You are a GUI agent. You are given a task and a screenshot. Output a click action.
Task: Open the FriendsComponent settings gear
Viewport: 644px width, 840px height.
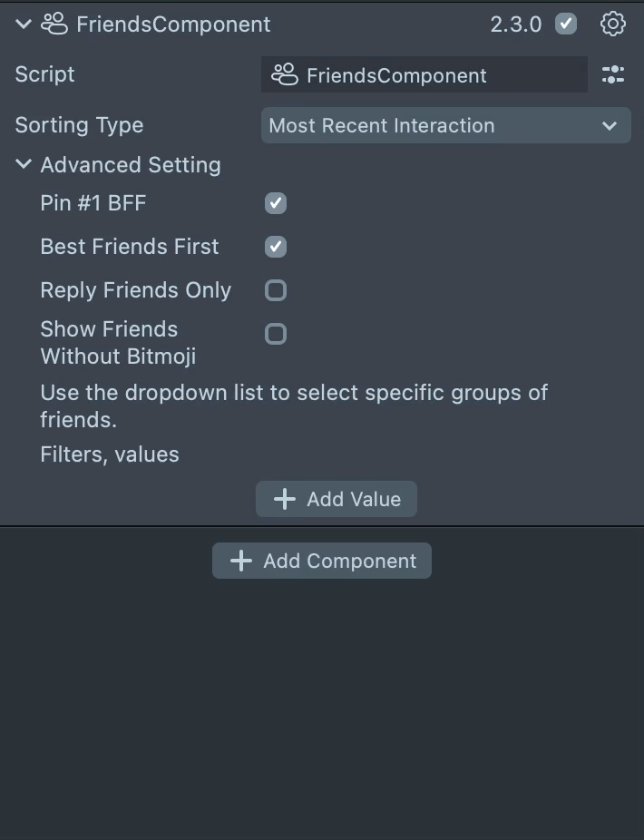613,24
